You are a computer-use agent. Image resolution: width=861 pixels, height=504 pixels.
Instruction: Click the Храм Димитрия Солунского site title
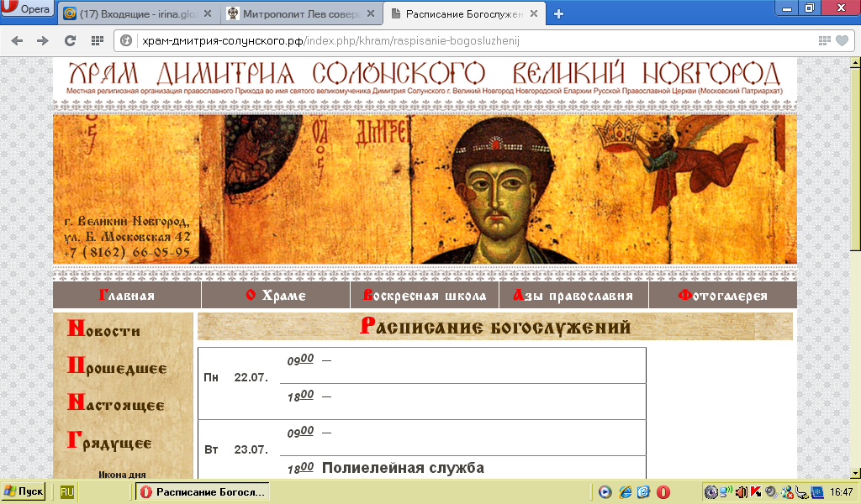click(x=424, y=73)
